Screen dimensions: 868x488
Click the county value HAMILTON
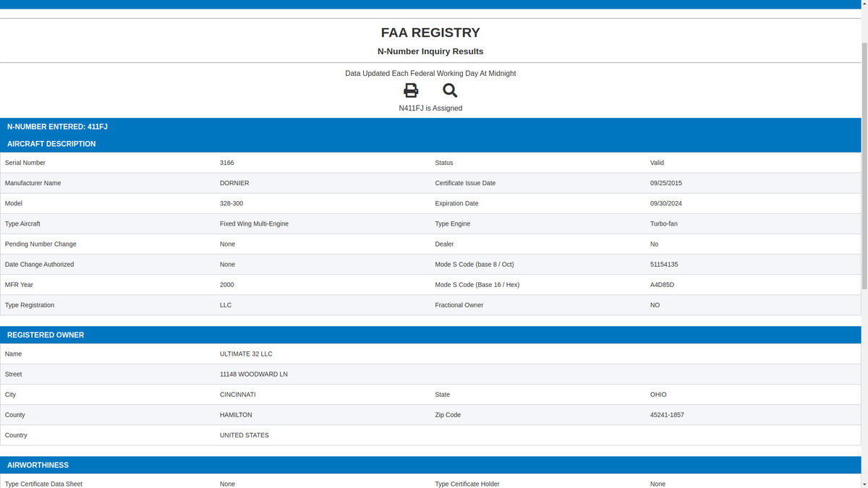tap(236, 415)
